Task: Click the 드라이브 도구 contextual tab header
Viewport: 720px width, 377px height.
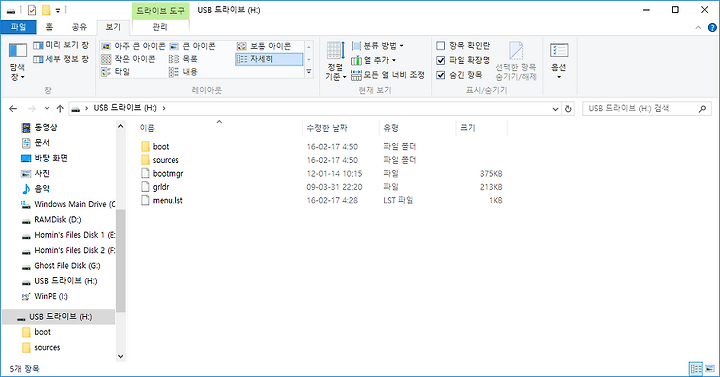Action: coord(161,11)
